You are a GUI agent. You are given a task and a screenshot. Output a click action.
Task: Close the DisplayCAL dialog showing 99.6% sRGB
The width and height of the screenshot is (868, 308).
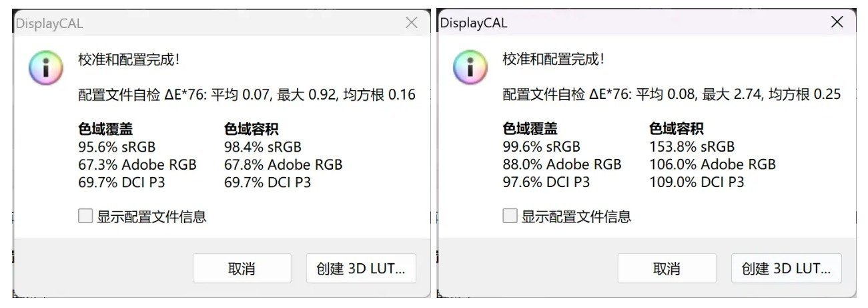tap(837, 23)
